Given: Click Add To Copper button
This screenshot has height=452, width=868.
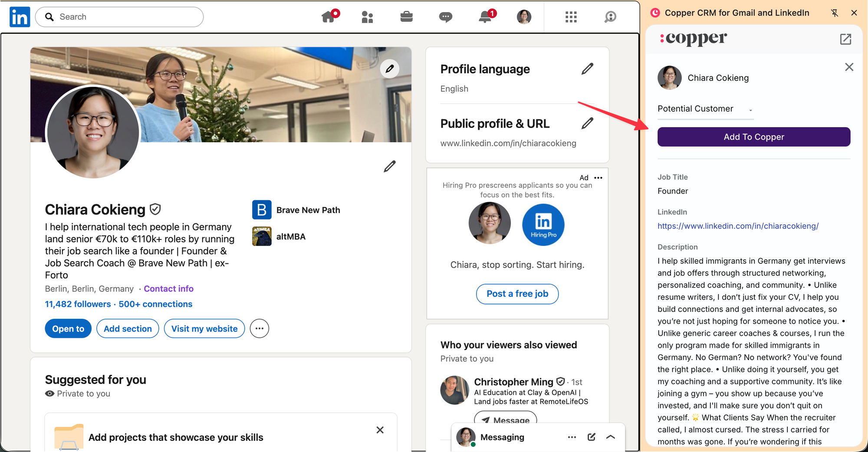Looking at the screenshot, I should pos(754,137).
